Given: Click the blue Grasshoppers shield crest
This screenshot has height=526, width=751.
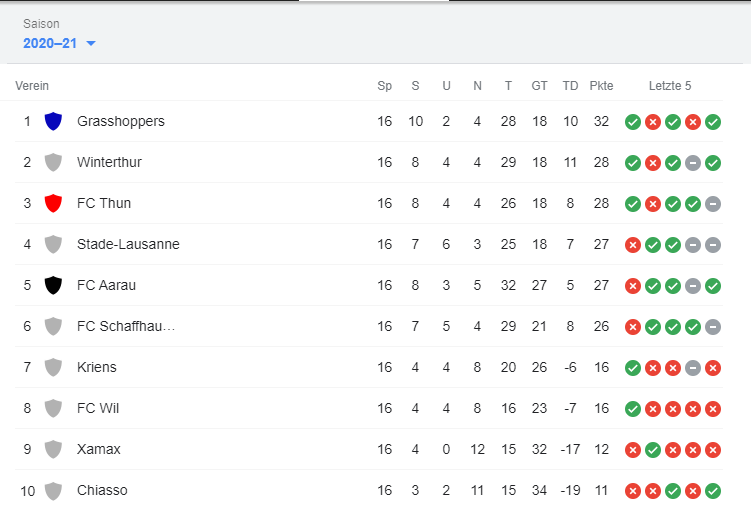Looking at the screenshot, I should point(53,121).
